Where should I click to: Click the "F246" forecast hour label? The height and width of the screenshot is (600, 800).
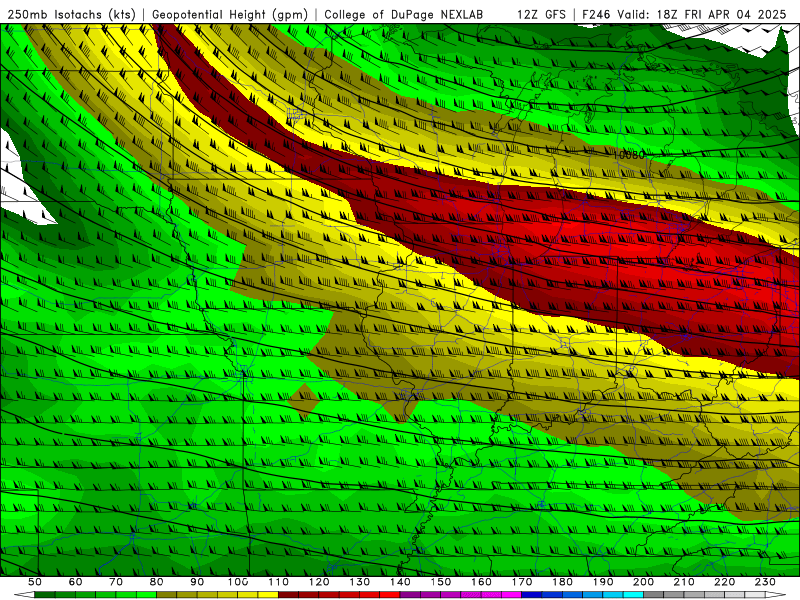(597, 14)
